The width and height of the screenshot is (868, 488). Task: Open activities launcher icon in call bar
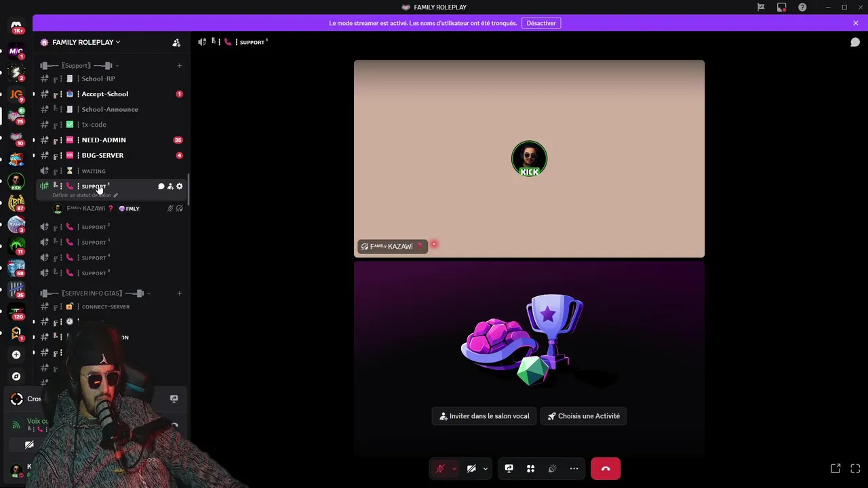(x=531, y=468)
